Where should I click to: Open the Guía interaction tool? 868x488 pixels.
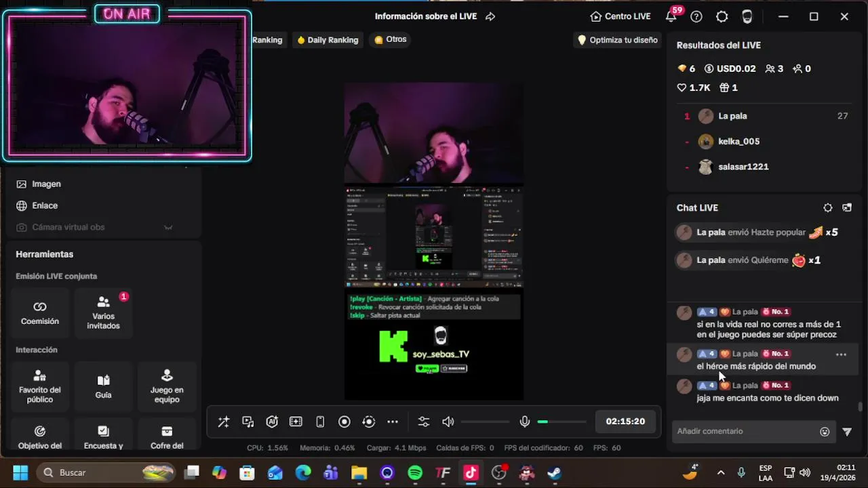tap(103, 386)
